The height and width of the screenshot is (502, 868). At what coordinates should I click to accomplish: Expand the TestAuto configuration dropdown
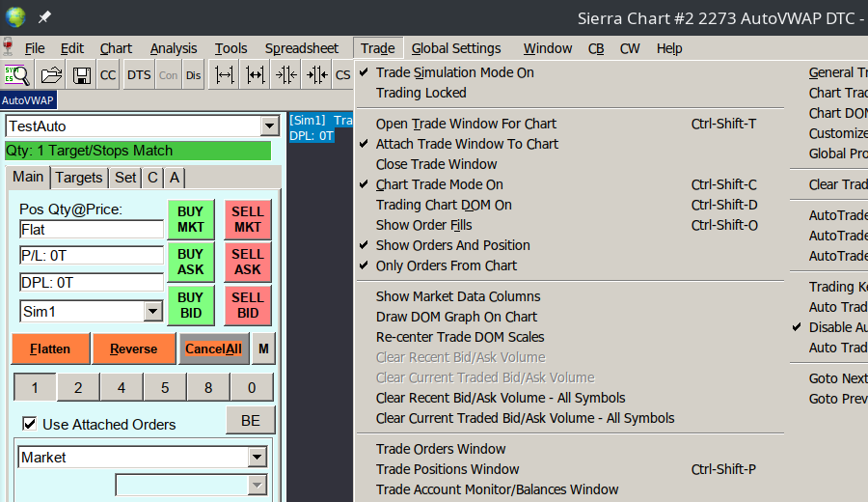pyautogui.click(x=270, y=126)
